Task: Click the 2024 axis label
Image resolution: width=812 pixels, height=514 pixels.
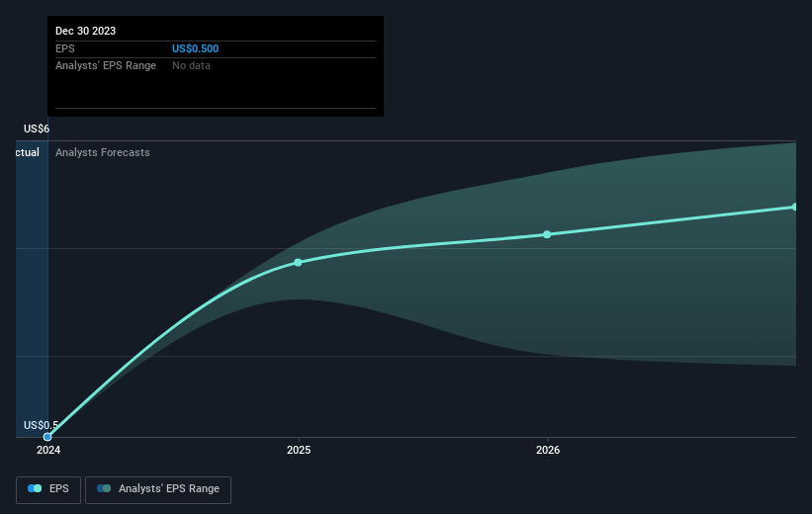Action: tap(48, 451)
